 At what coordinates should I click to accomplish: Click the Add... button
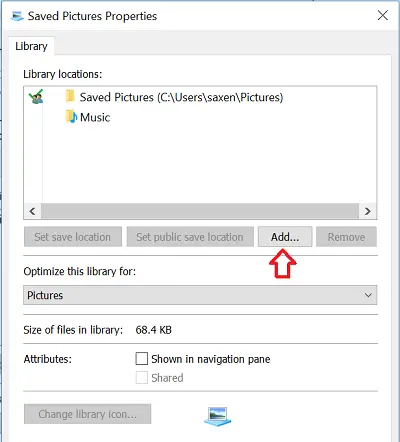(285, 237)
